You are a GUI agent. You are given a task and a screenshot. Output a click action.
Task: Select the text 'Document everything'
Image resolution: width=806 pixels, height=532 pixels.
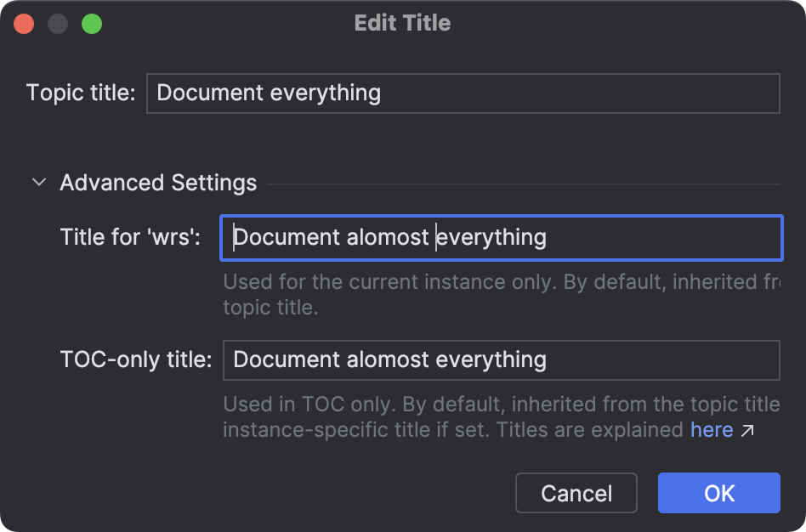270,93
